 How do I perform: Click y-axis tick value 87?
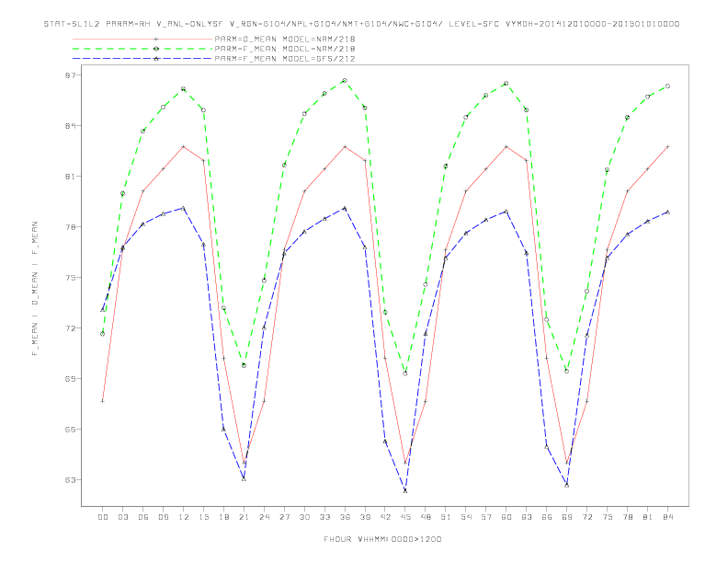coord(70,75)
